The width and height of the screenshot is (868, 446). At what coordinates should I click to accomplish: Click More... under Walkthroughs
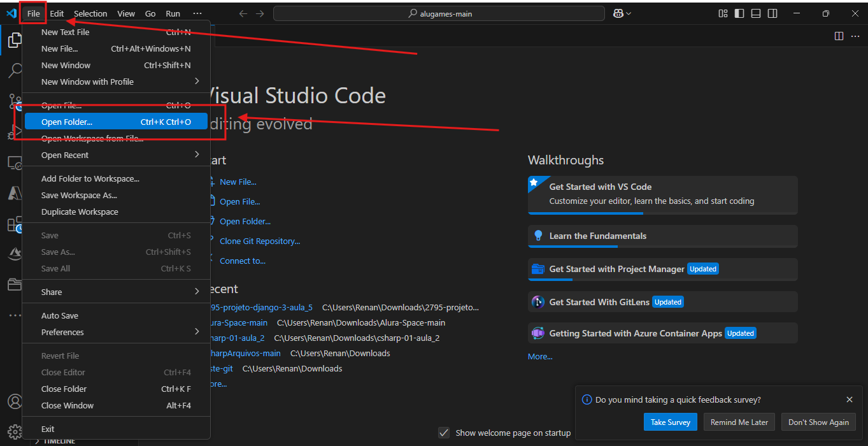(540, 356)
